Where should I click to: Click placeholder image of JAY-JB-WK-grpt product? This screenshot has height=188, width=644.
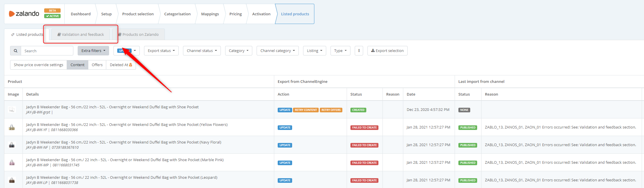pyautogui.click(x=12, y=109)
